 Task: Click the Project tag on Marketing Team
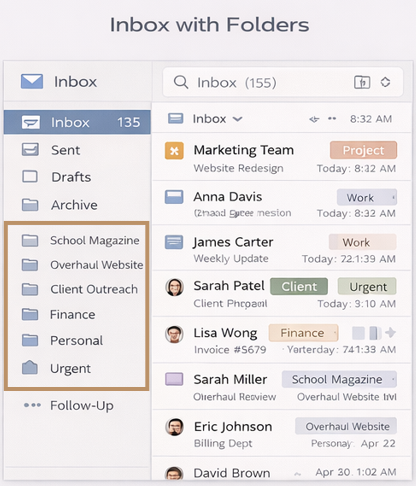(x=363, y=150)
